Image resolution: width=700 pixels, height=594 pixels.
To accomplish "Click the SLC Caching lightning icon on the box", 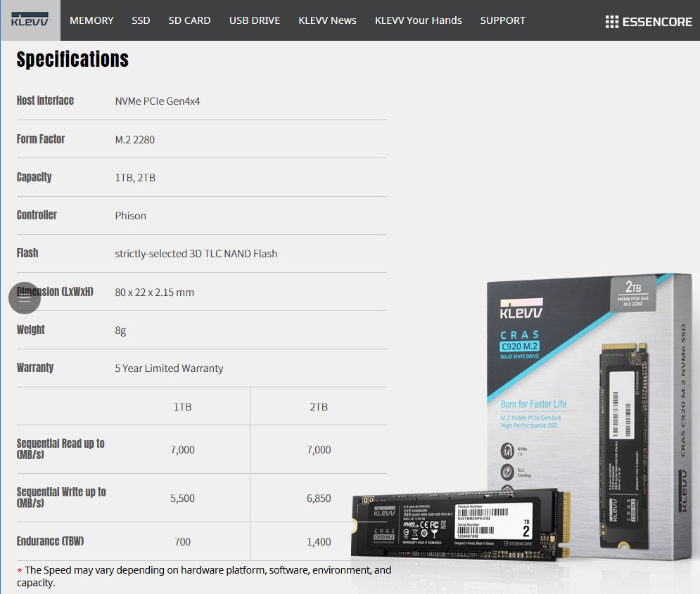I will point(508,472).
